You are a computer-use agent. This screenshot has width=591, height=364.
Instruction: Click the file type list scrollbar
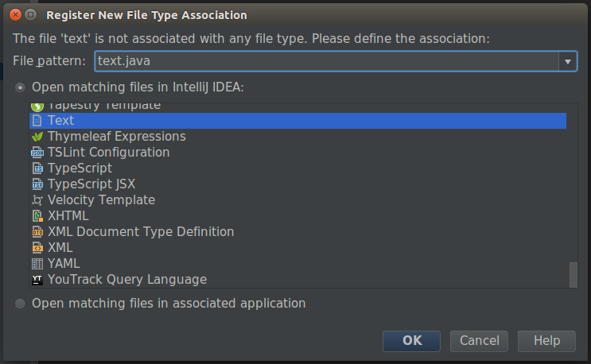tap(573, 274)
